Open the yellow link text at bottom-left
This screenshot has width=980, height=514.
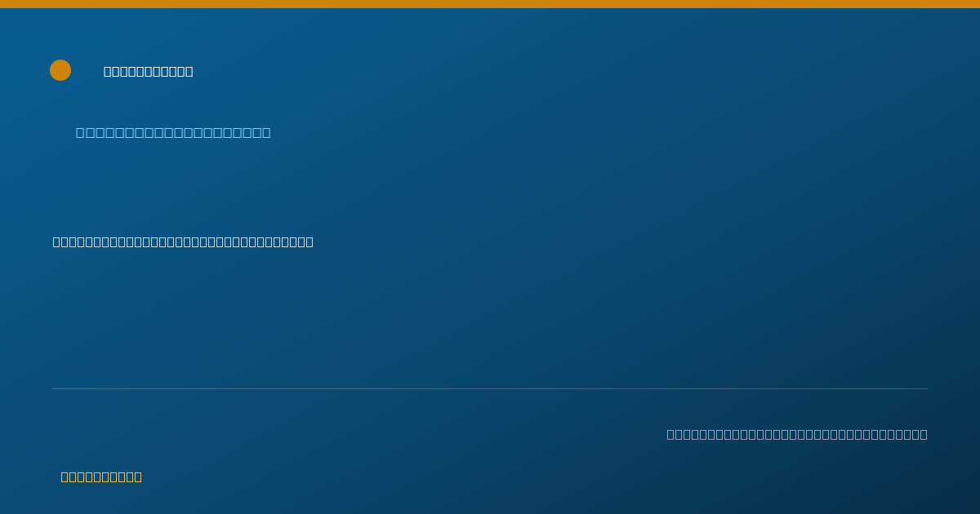[101, 477]
